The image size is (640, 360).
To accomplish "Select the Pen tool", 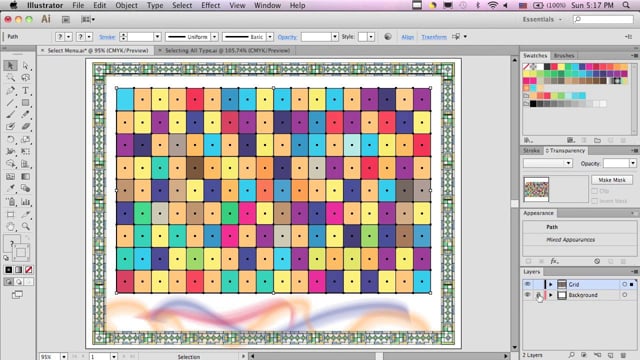I will click(x=11, y=90).
